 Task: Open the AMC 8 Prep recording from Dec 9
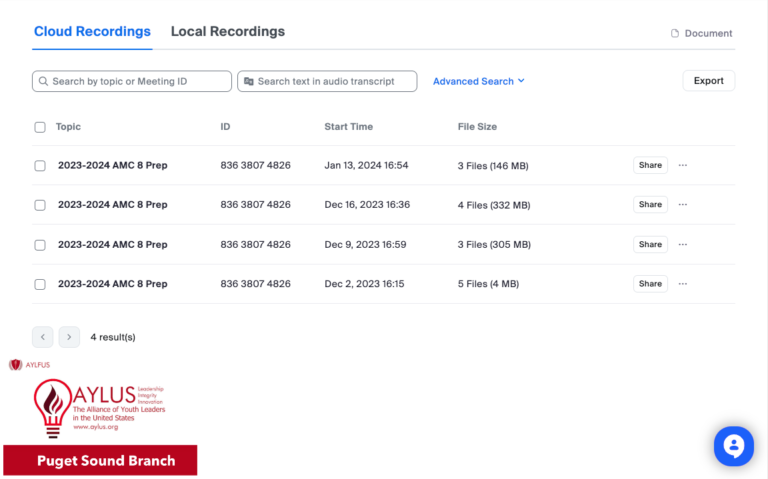pos(113,244)
